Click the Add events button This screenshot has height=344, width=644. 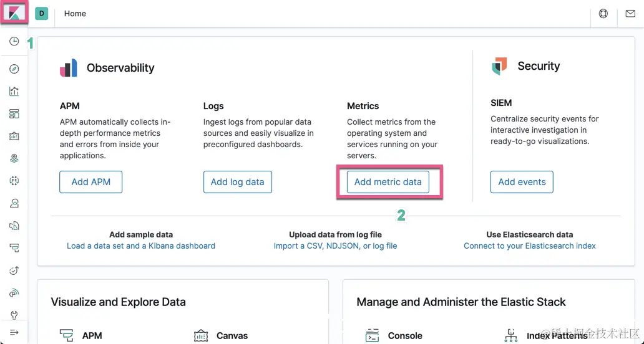[x=522, y=182]
